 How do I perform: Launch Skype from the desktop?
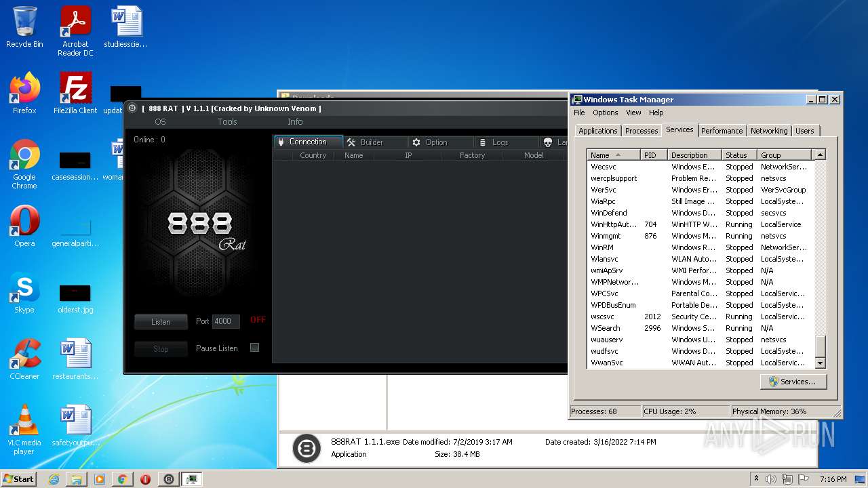tap(24, 293)
